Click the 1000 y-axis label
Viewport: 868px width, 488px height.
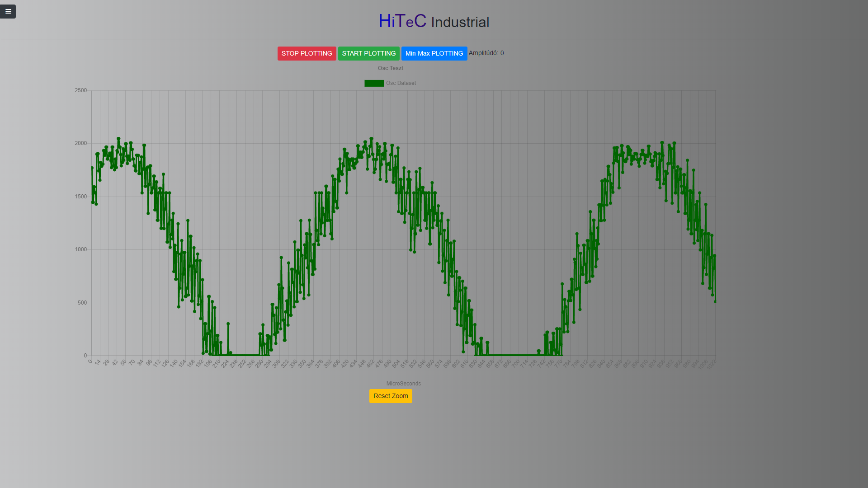pyautogui.click(x=81, y=249)
